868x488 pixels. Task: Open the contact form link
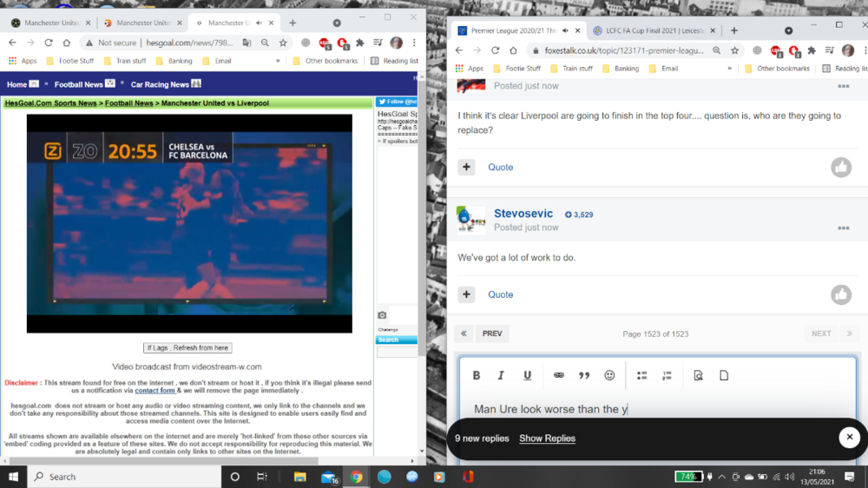pyautogui.click(x=155, y=391)
